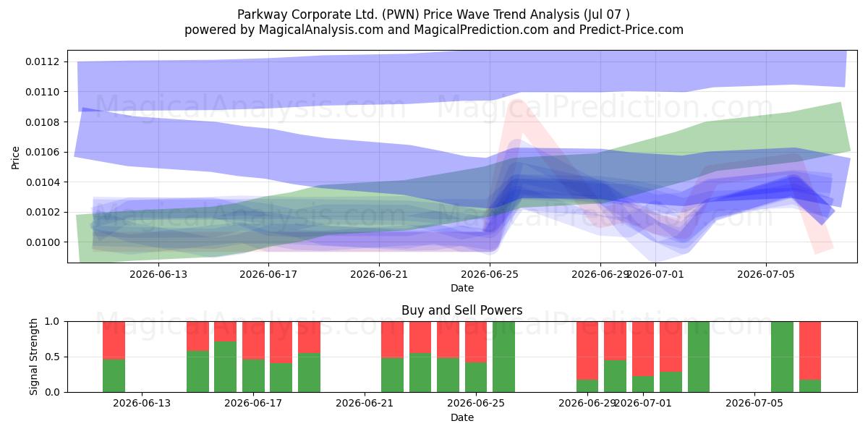Click the 'Price' y-axis label
Viewport: 868px width, 434px height.
(x=16, y=156)
